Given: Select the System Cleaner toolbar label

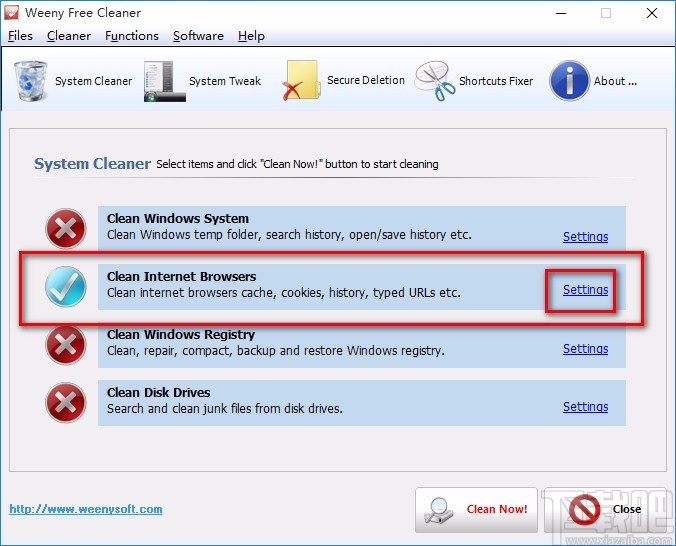Looking at the screenshot, I should pyautogui.click(x=94, y=81).
